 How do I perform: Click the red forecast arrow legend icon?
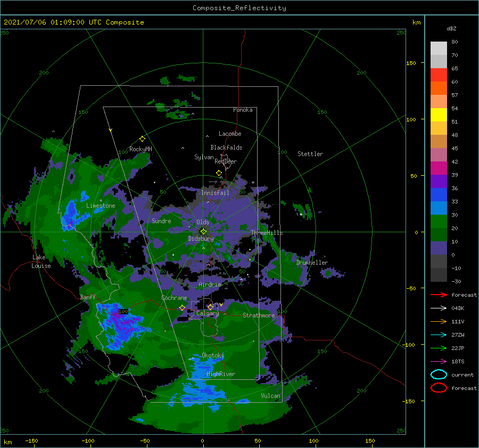(x=439, y=295)
